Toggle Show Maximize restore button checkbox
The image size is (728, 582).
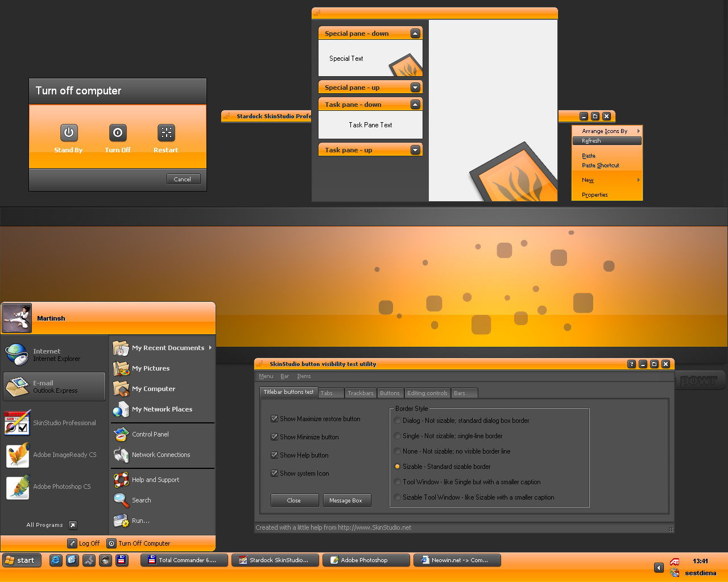tap(275, 419)
